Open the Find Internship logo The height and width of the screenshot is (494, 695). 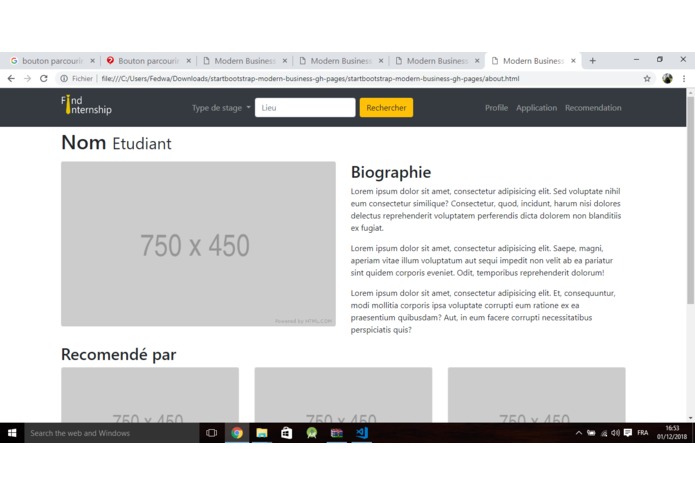(86, 105)
